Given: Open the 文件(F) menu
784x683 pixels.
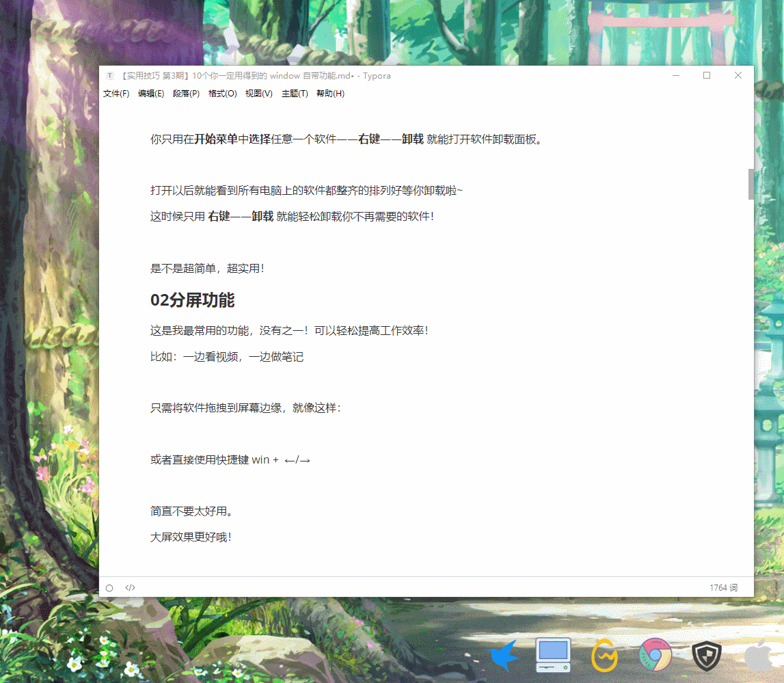Looking at the screenshot, I should tap(116, 94).
